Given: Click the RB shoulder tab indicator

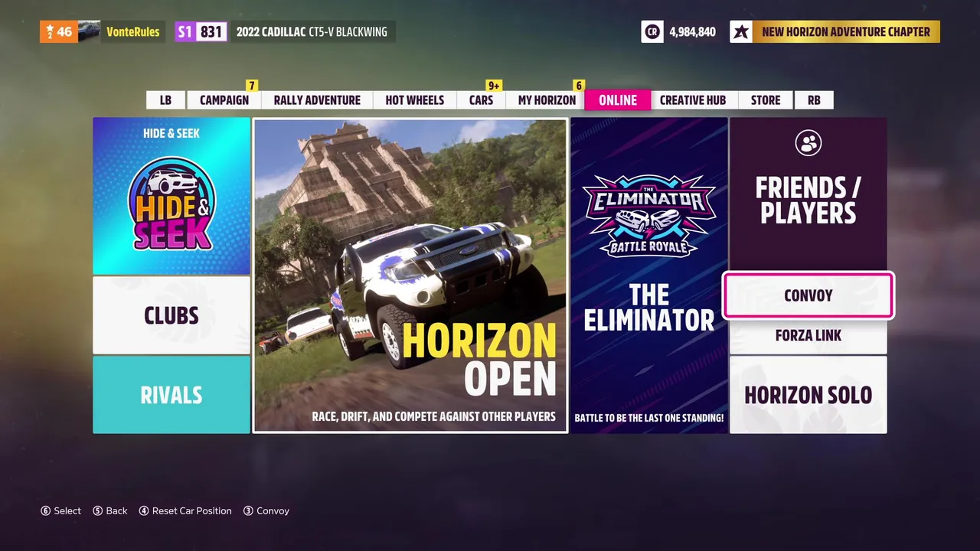Looking at the screenshot, I should 814,100.
